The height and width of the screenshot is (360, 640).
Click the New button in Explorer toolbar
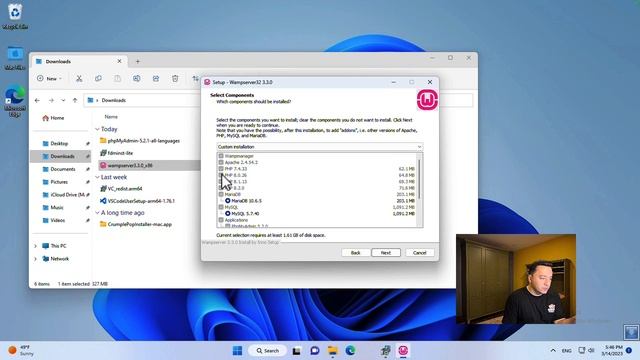point(49,78)
